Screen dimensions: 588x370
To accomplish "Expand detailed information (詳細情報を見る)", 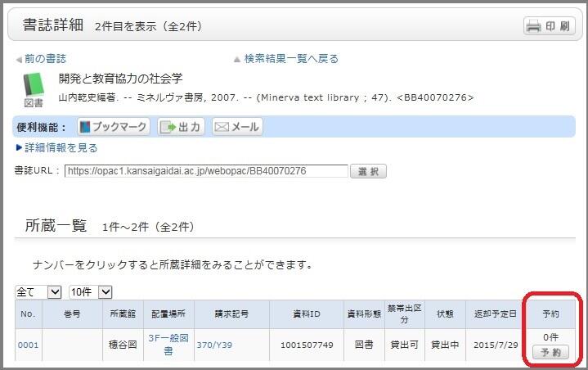I will point(61,148).
